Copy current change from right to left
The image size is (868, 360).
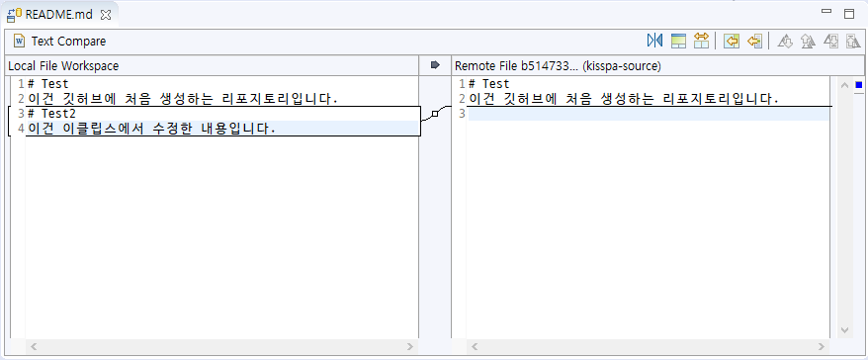point(754,41)
